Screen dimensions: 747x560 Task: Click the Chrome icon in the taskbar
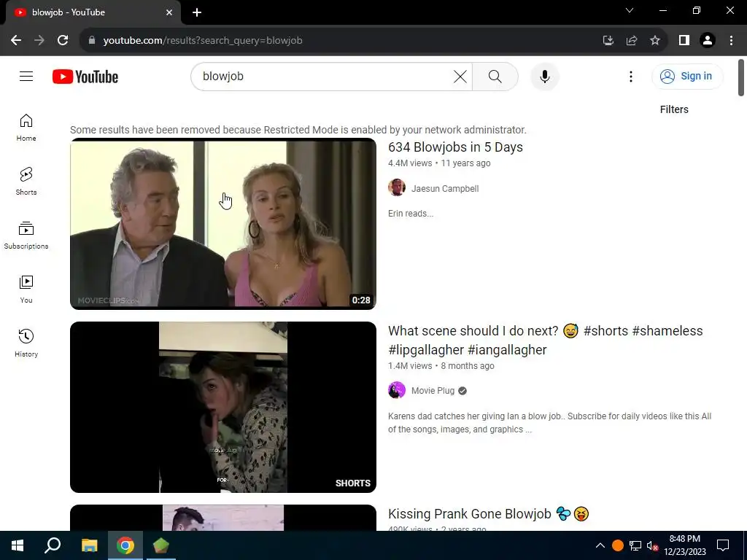pyautogui.click(x=125, y=545)
